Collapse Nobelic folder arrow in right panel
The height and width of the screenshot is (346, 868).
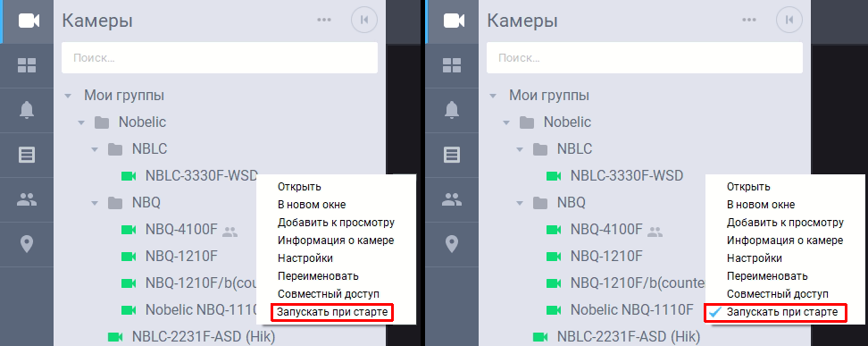pos(506,122)
